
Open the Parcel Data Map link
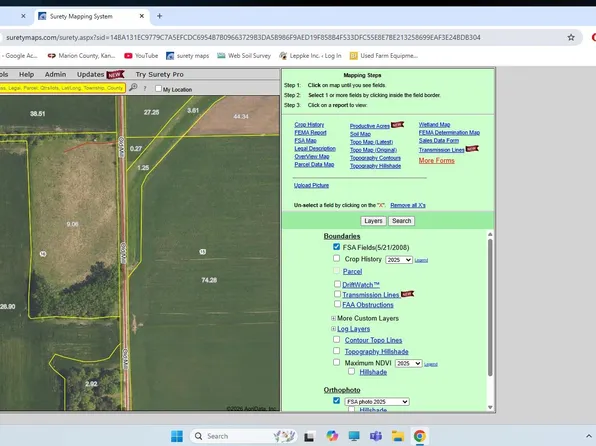314,165
